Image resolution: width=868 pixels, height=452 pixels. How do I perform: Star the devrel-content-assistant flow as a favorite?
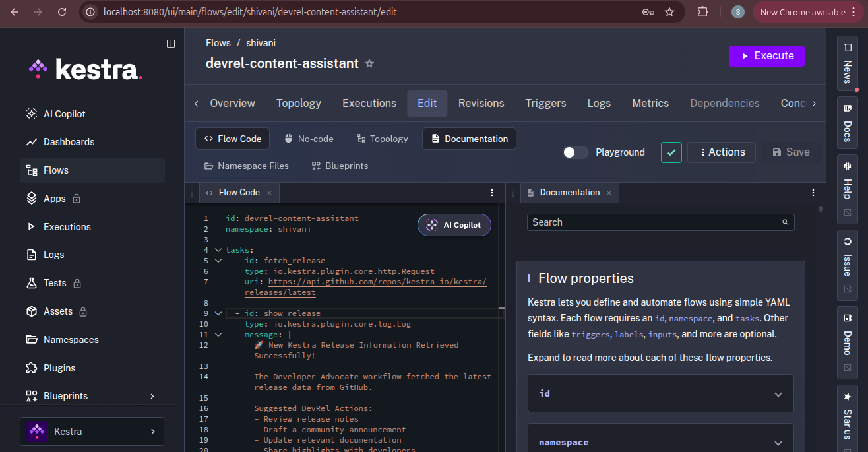[369, 64]
